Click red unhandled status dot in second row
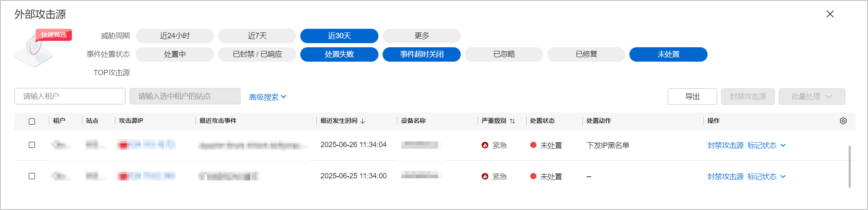 (x=533, y=176)
